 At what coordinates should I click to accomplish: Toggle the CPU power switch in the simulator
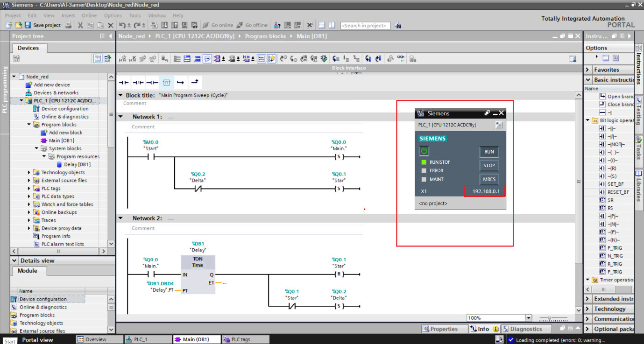coord(424,151)
